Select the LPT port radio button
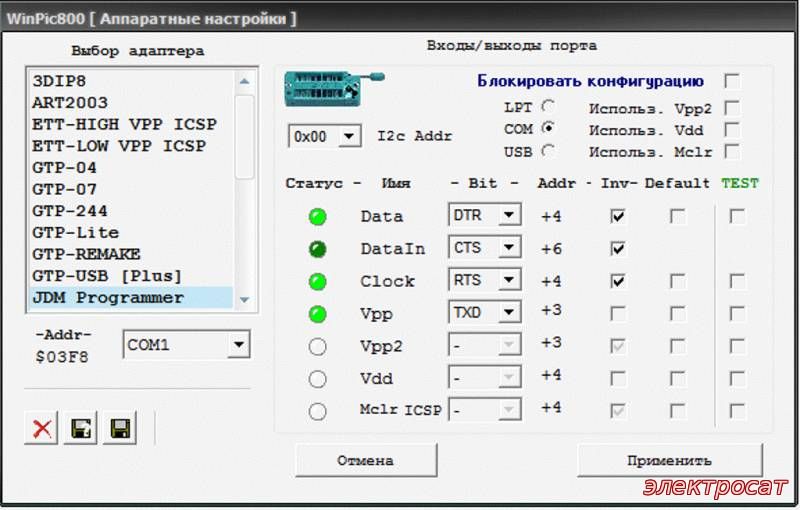 pyautogui.click(x=548, y=106)
